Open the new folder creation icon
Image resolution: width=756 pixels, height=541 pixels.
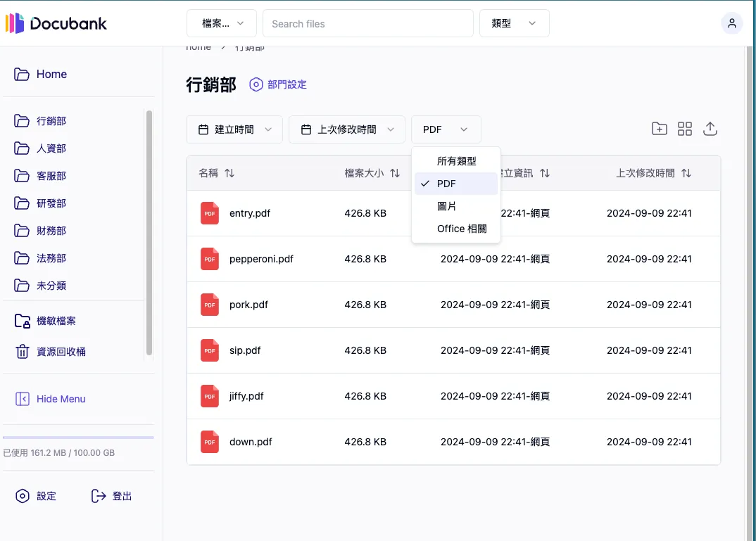[x=659, y=129]
